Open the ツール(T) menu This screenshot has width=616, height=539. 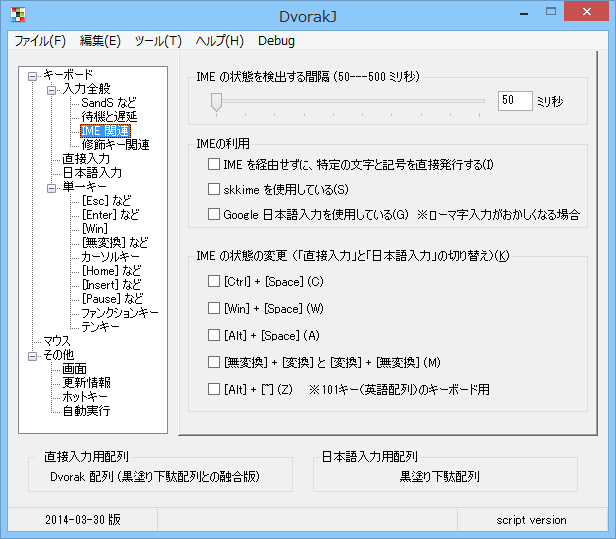[x=158, y=41]
